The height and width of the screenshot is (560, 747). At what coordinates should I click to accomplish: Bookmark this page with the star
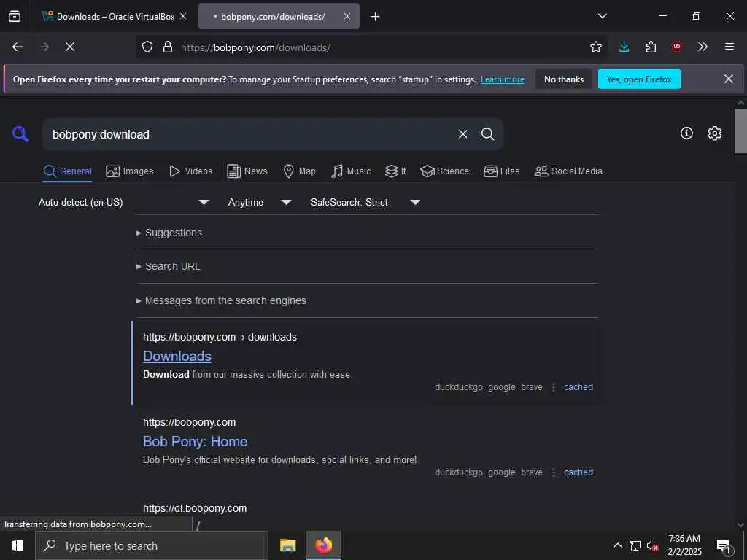[595, 47]
